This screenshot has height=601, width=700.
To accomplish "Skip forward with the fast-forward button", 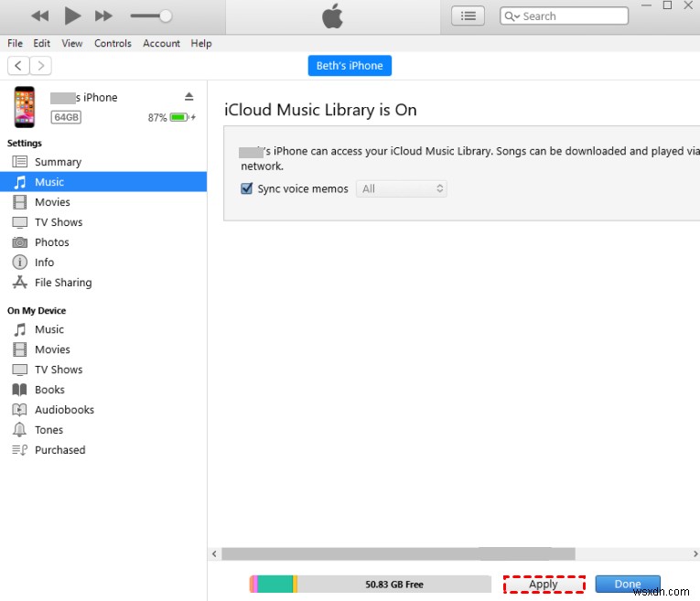I will pos(103,16).
